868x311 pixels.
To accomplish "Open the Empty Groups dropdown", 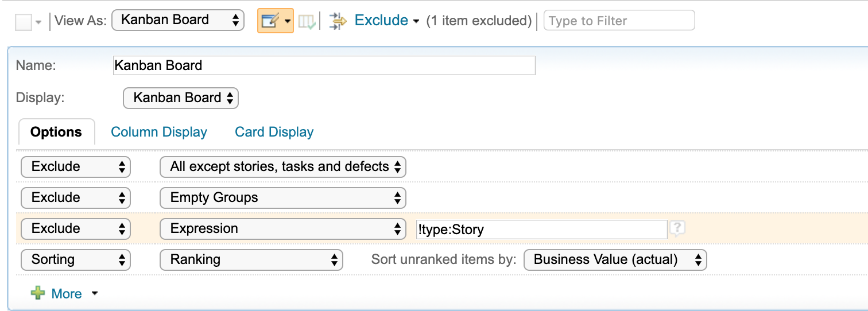I will click(x=282, y=198).
